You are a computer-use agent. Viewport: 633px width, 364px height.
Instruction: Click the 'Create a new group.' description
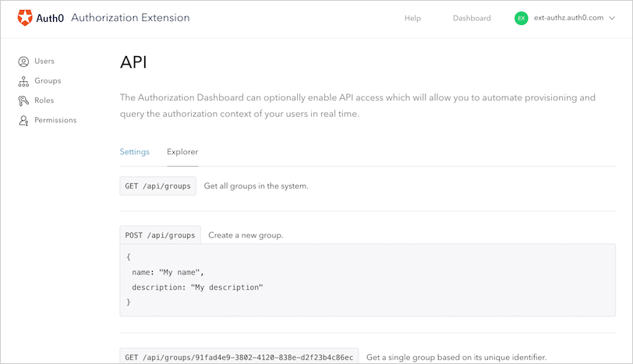(x=246, y=235)
